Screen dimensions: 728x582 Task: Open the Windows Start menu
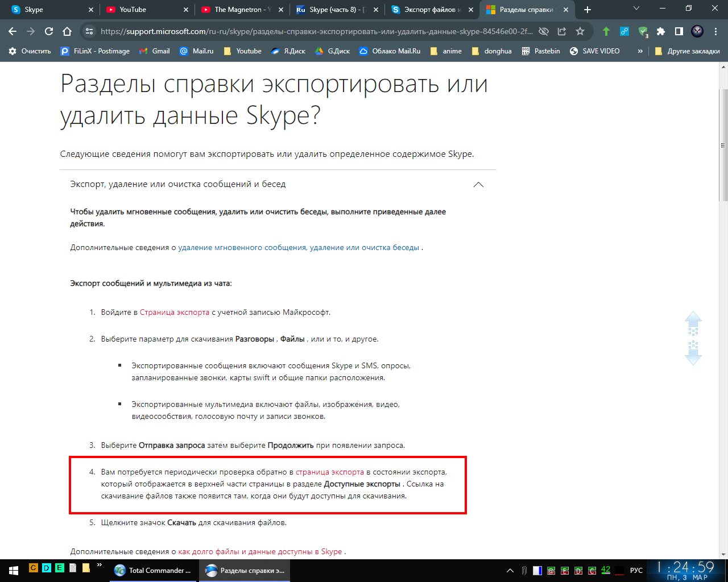pyautogui.click(x=13, y=570)
